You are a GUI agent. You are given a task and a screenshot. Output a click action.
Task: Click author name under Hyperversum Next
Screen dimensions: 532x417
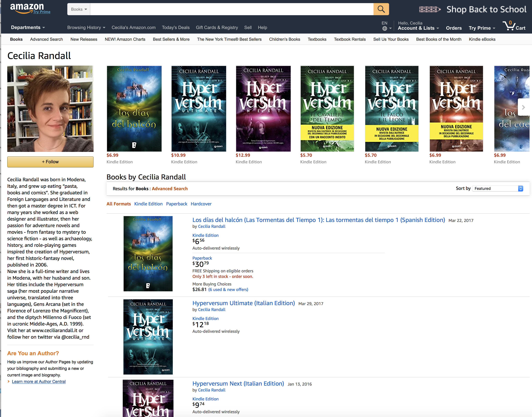(211, 390)
